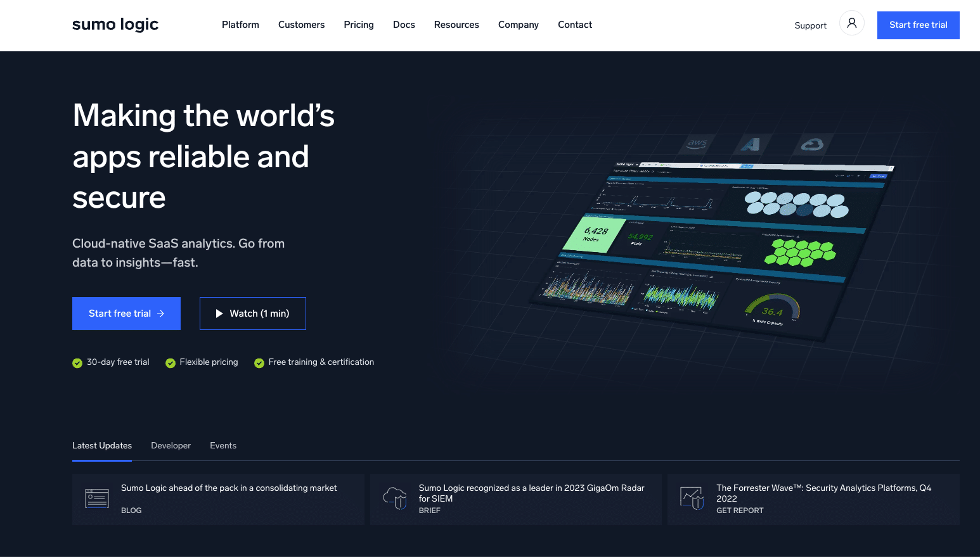Open the Customers menu

click(301, 25)
